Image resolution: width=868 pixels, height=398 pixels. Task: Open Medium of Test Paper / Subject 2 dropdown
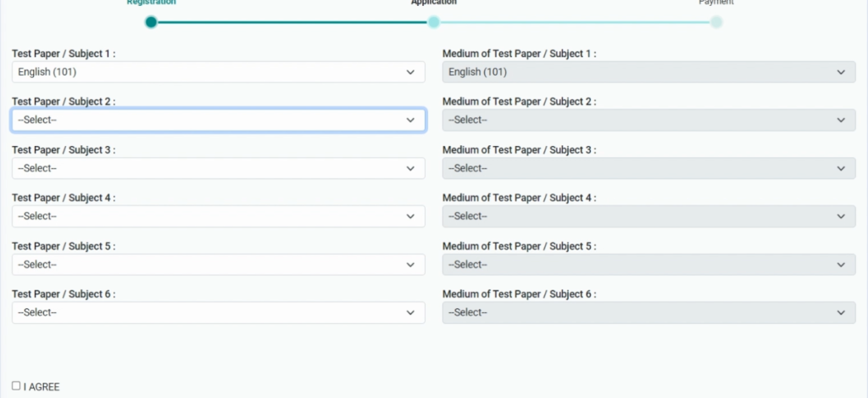click(648, 121)
